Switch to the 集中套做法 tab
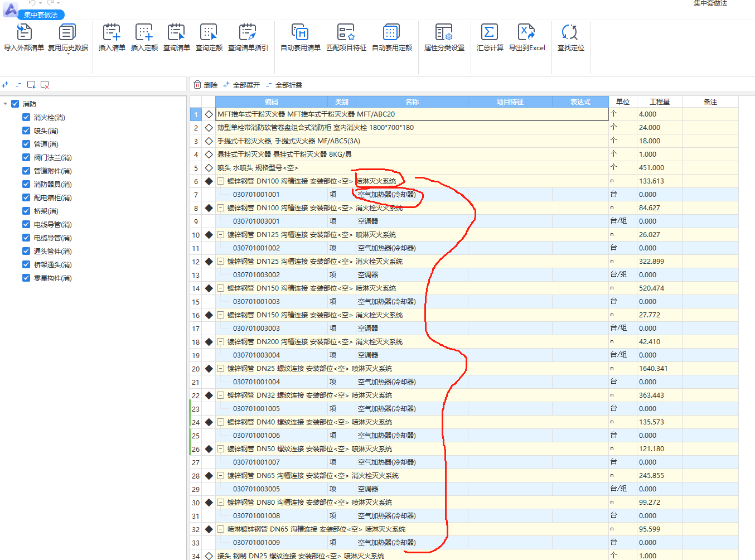The image size is (755, 560). point(41,15)
